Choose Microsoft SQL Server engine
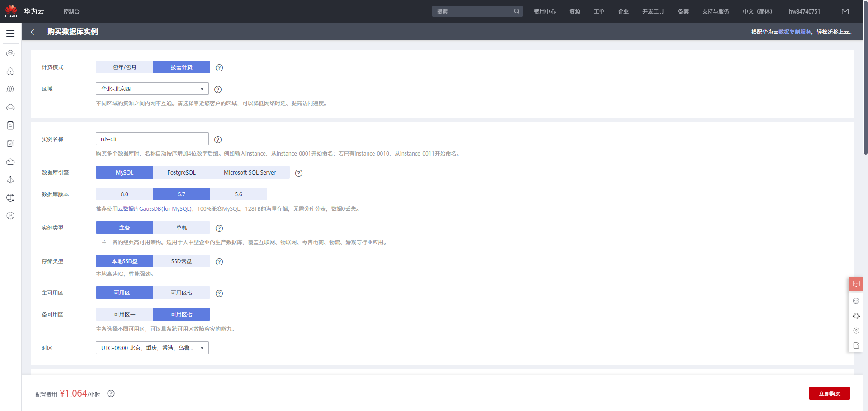Image resolution: width=868 pixels, height=411 pixels. [250, 172]
